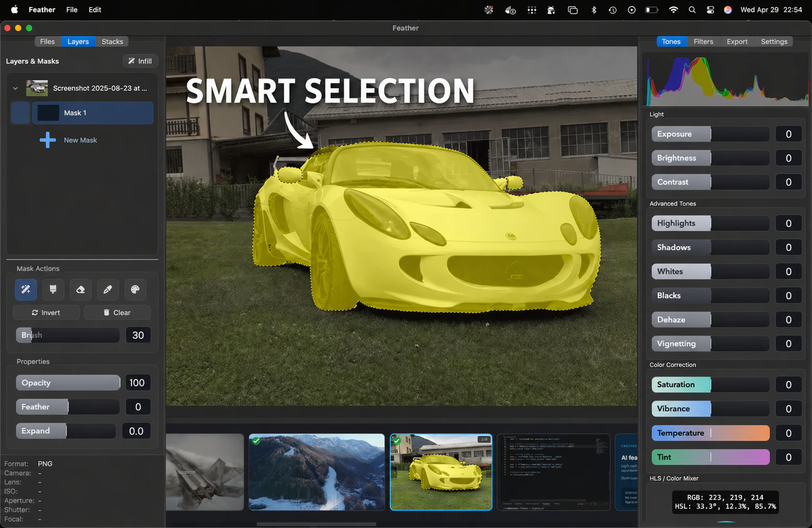Select the magic wand smart selection tool
Viewport: 812px width, 528px height.
point(26,289)
